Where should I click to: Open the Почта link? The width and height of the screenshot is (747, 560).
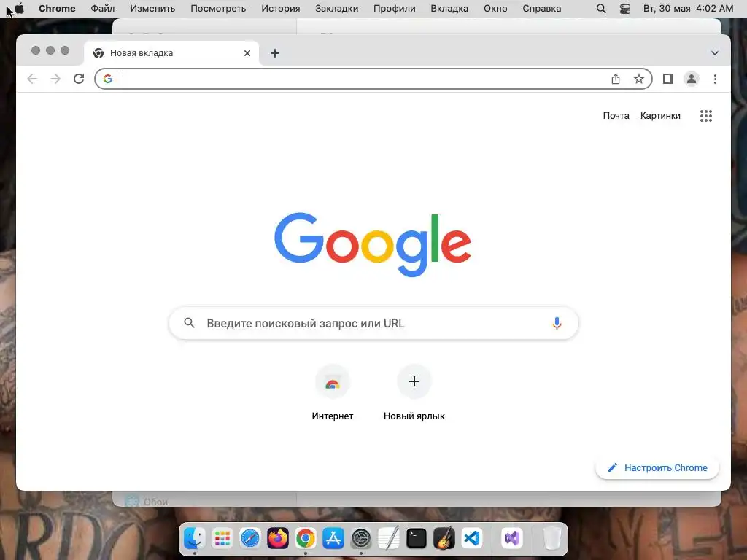[616, 116]
